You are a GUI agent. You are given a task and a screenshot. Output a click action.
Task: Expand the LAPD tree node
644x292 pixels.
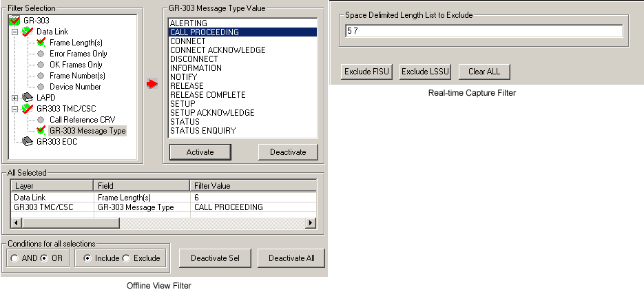(15, 98)
